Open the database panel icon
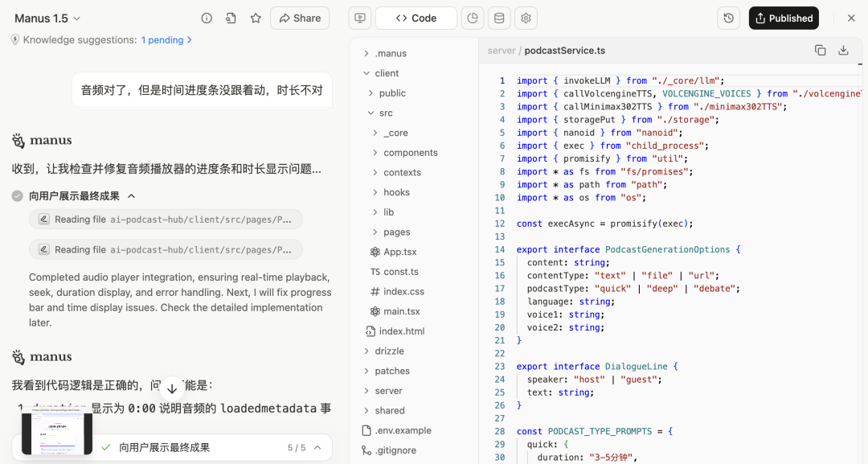The height and width of the screenshot is (464, 868). (499, 18)
